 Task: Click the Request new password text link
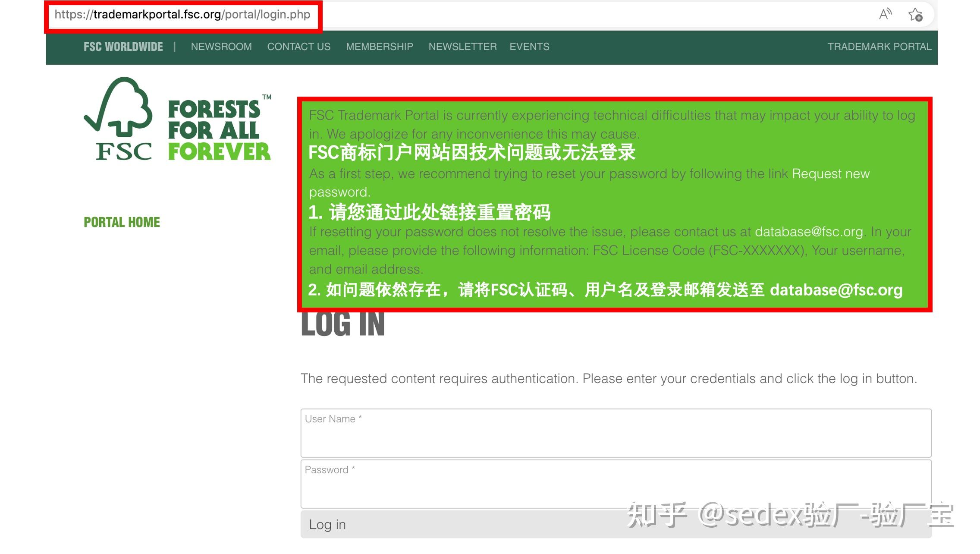(x=831, y=174)
